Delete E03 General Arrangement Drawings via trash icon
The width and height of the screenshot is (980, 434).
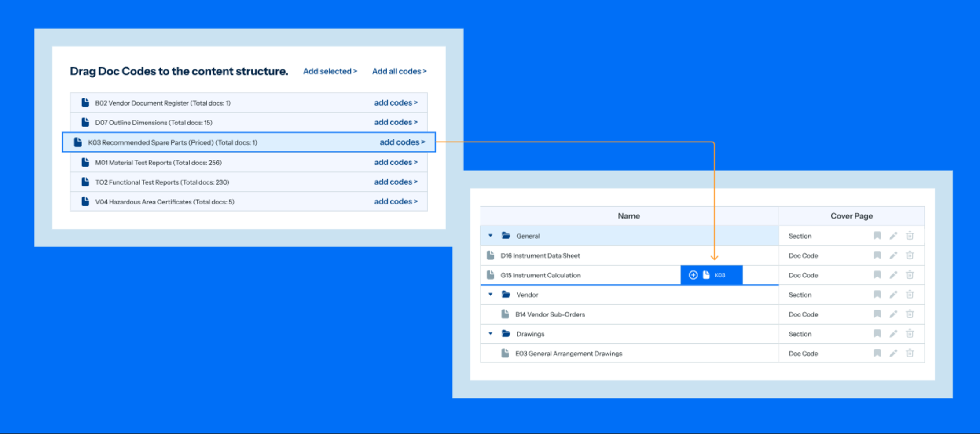click(x=910, y=353)
